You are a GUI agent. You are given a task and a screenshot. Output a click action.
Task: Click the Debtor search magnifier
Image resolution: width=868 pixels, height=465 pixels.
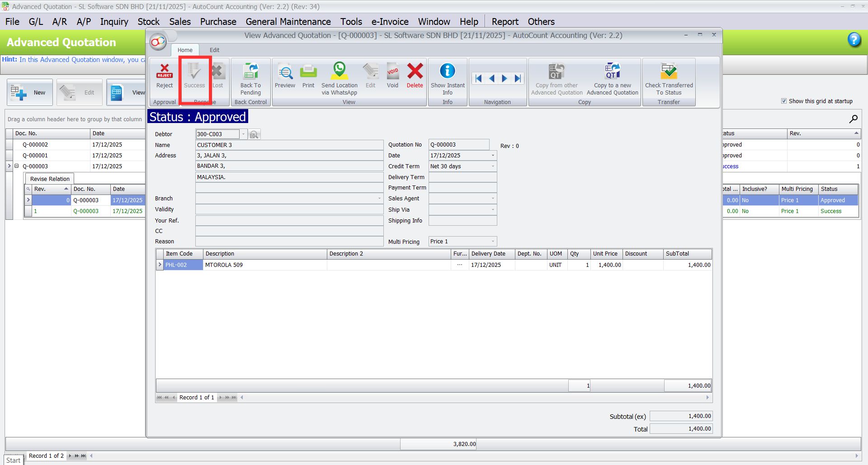click(x=254, y=134)
